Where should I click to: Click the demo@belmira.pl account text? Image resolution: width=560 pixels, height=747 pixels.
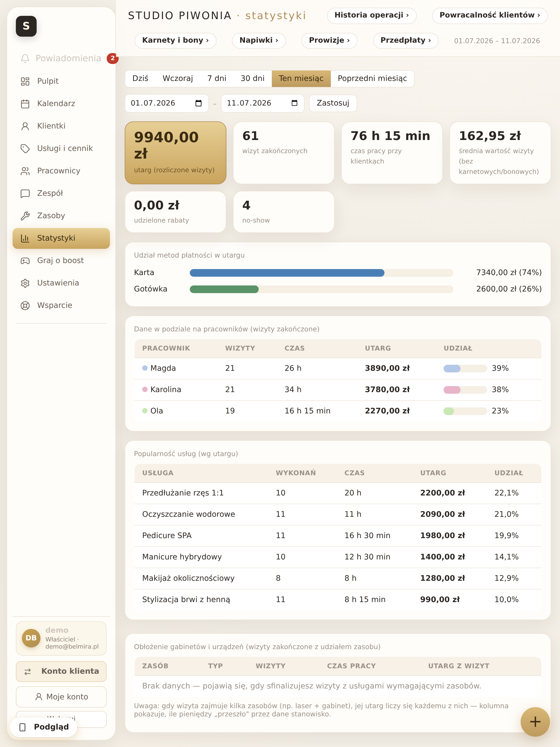tap(72, 646)
